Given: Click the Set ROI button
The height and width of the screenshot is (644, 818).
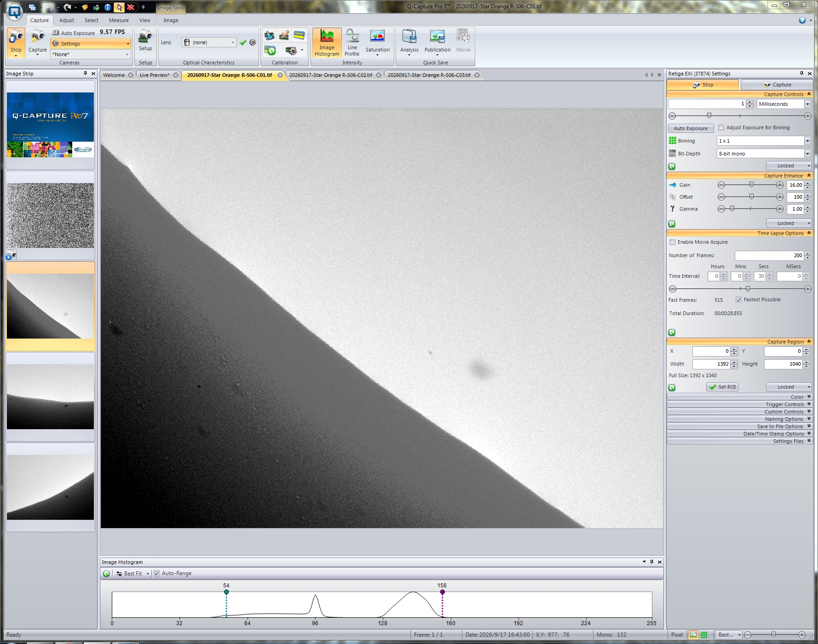Looking at the screenshot, I should (722, 387).
